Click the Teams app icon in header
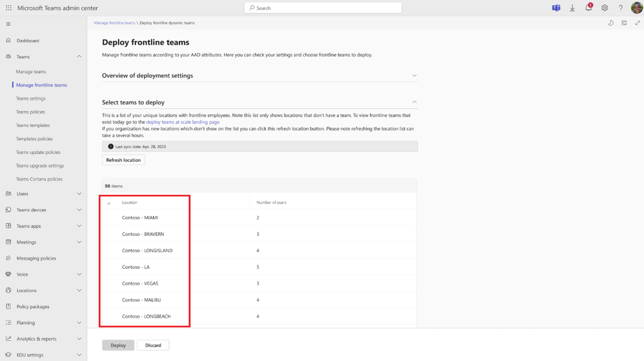 pyautogui.click(x=556, y=8)
